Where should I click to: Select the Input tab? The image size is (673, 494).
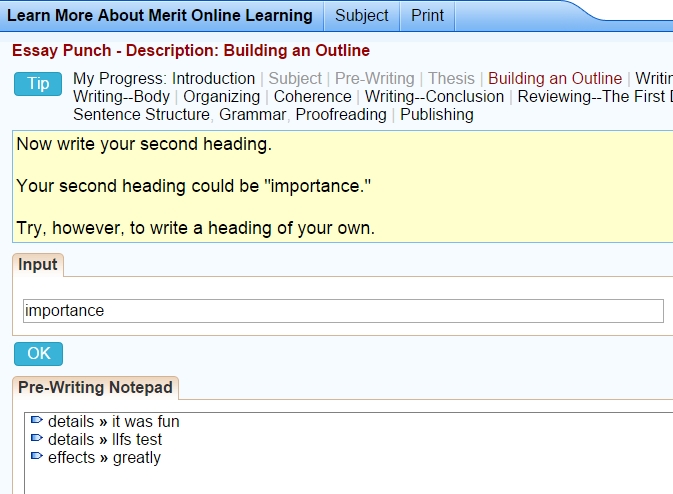coord(38,264)
